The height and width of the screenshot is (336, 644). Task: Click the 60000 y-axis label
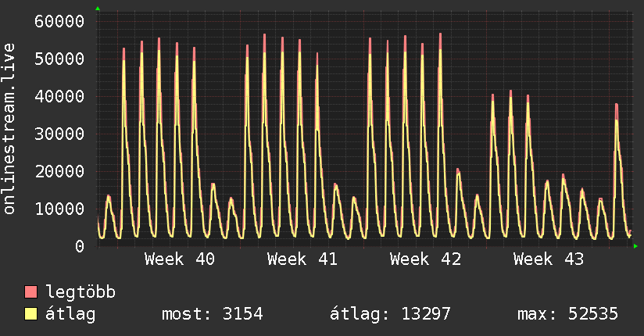(59, 21)
